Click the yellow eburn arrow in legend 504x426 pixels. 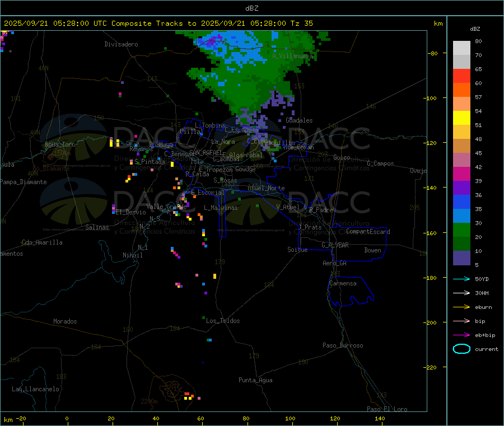[x=461, y=307]
